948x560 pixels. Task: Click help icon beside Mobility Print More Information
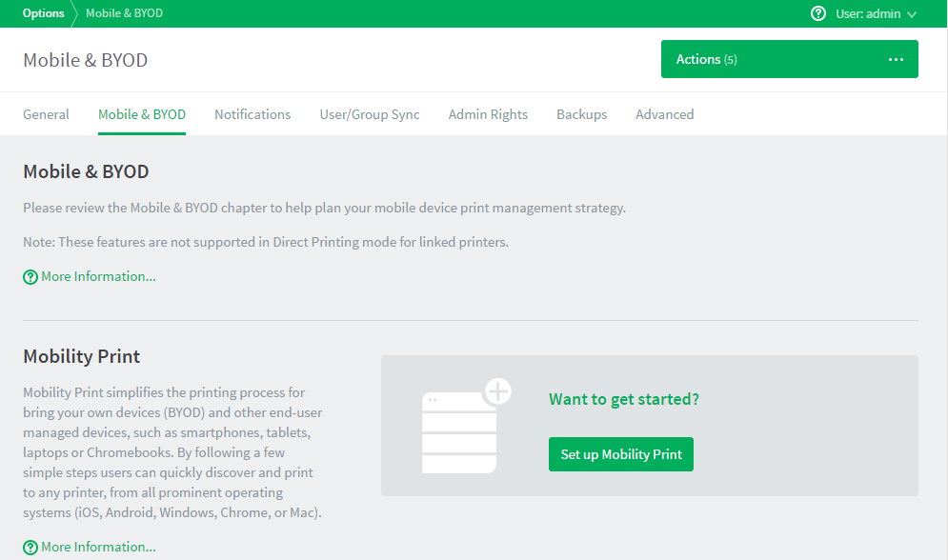pos(30,548)
